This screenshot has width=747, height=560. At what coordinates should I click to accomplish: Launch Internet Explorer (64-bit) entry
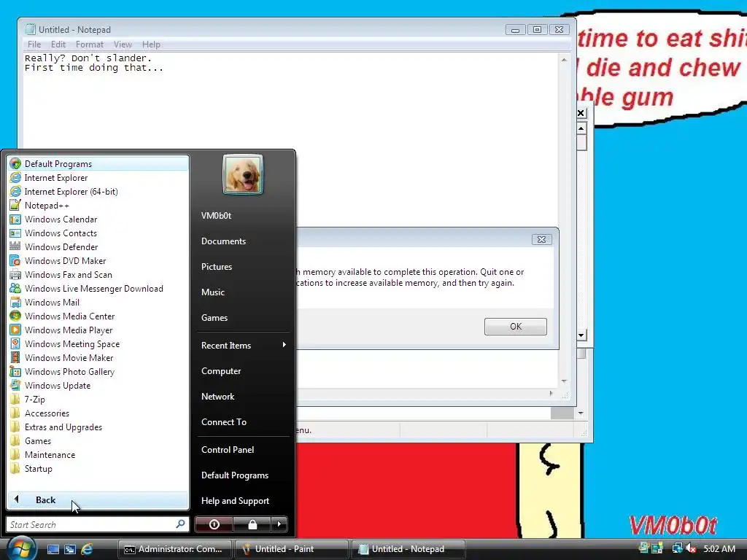click(x=98, y=192)
